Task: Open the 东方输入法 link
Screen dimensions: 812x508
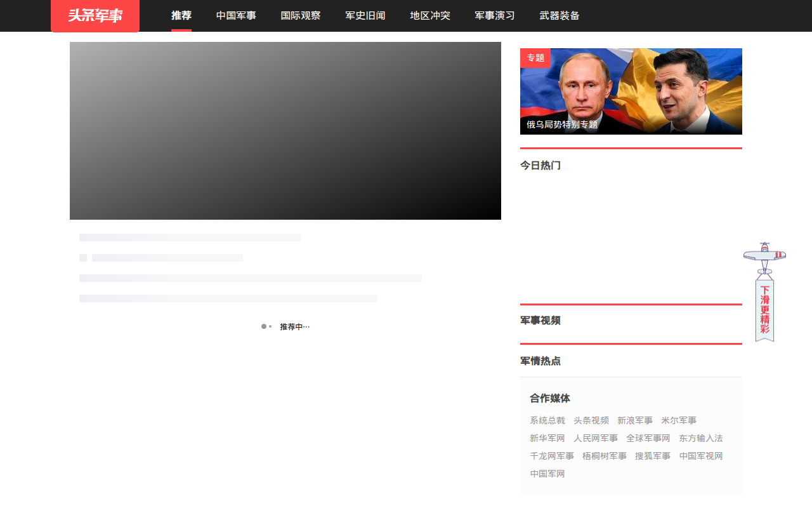Action: point(701,438)
